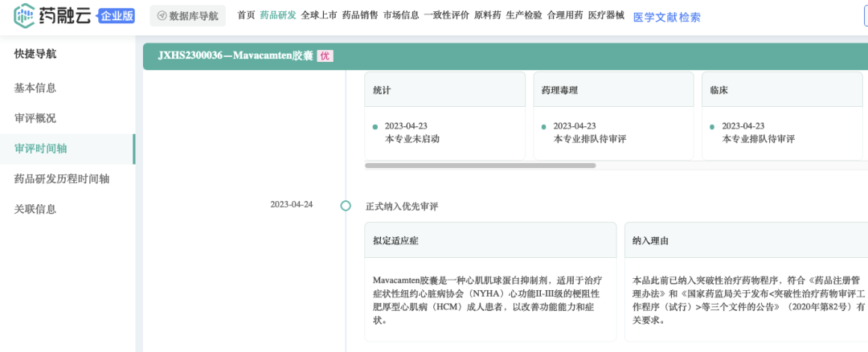Open the 药品研发 menu
Screen dimensions: 868x352
pos(278,15)
